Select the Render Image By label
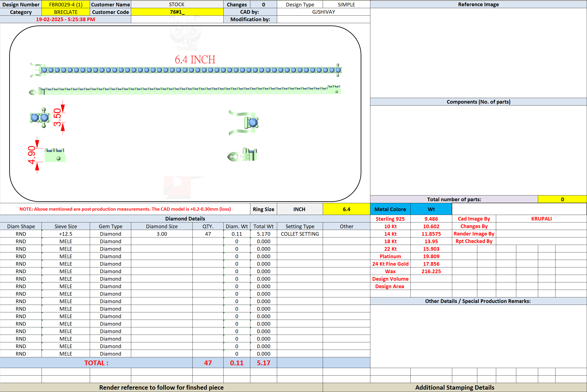 [x=474, y=234]
